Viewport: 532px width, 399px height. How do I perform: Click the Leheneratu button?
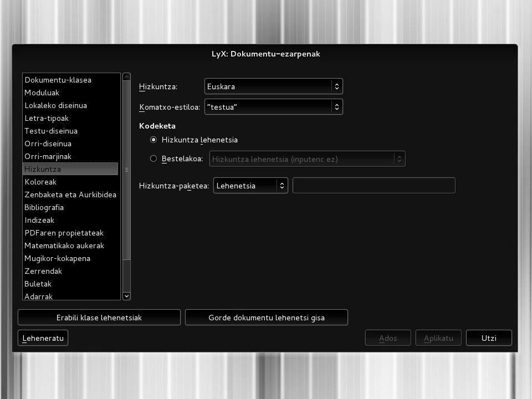(x=43, y=338)
